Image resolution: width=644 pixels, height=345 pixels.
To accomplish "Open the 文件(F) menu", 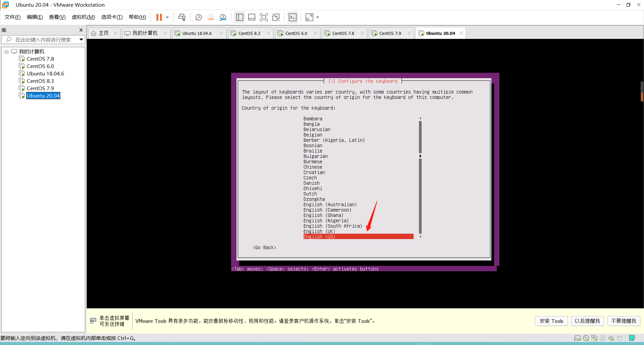I will 13,17.
